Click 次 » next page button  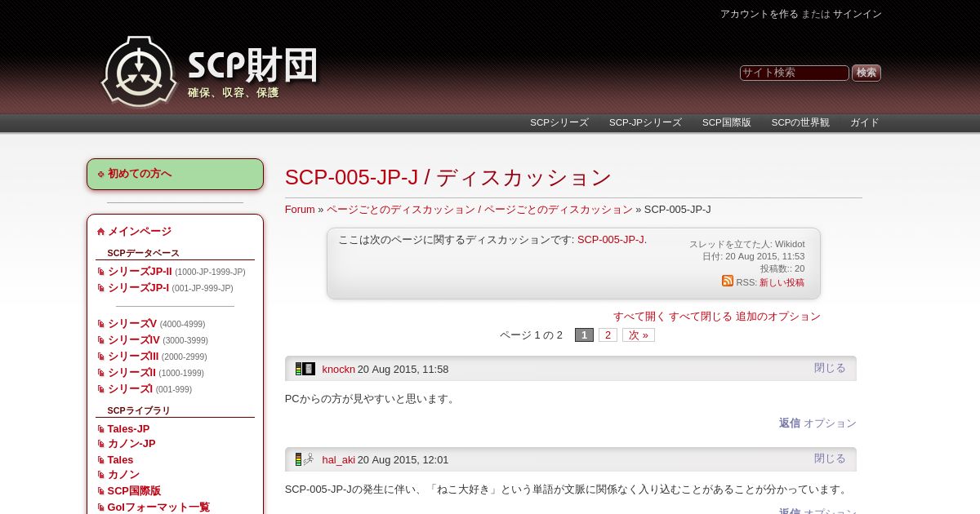(639, 335)
